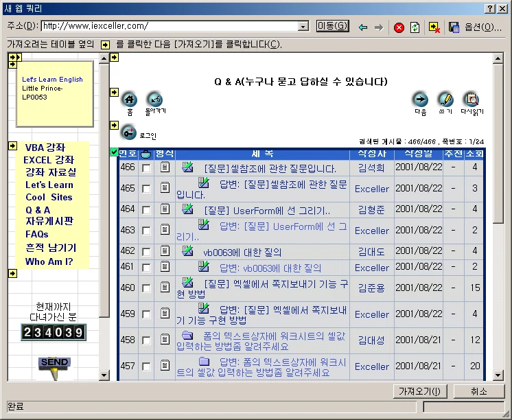Click the 로그인 key icon
The image size is (512, 420).
coord(129,133)
